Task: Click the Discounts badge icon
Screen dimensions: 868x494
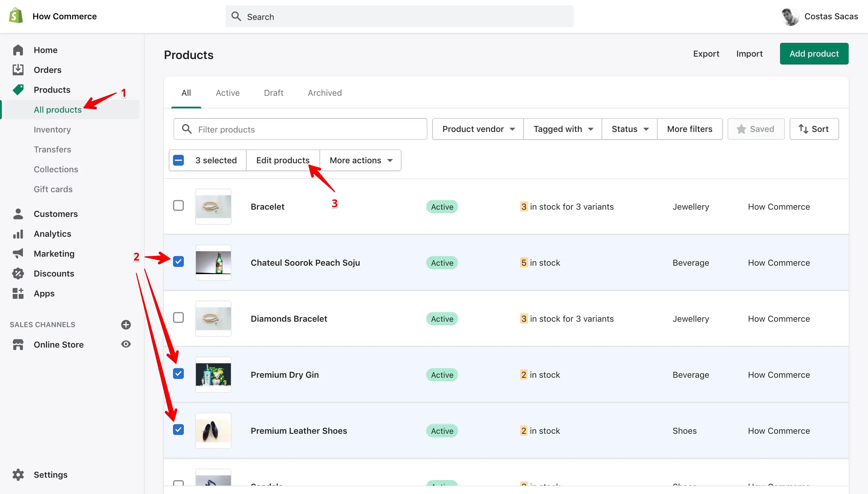Action: pyautogui.click(x=18, y=274)
